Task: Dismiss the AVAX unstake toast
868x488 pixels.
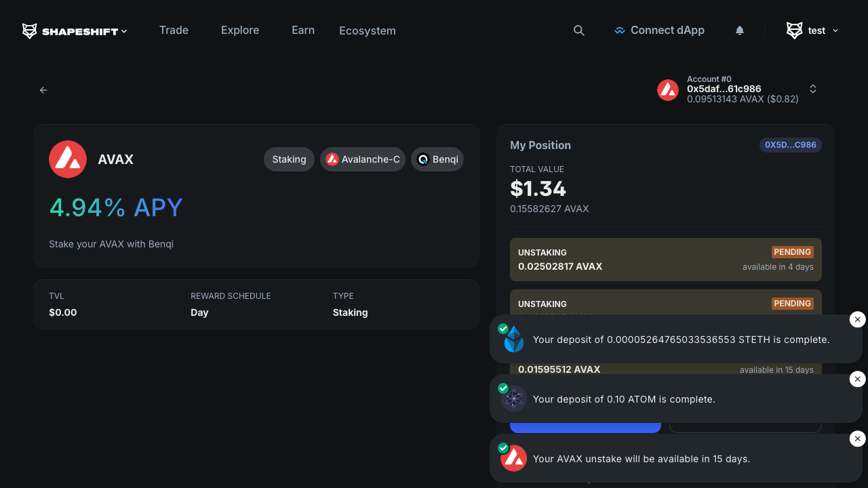Action: point(857,439)
